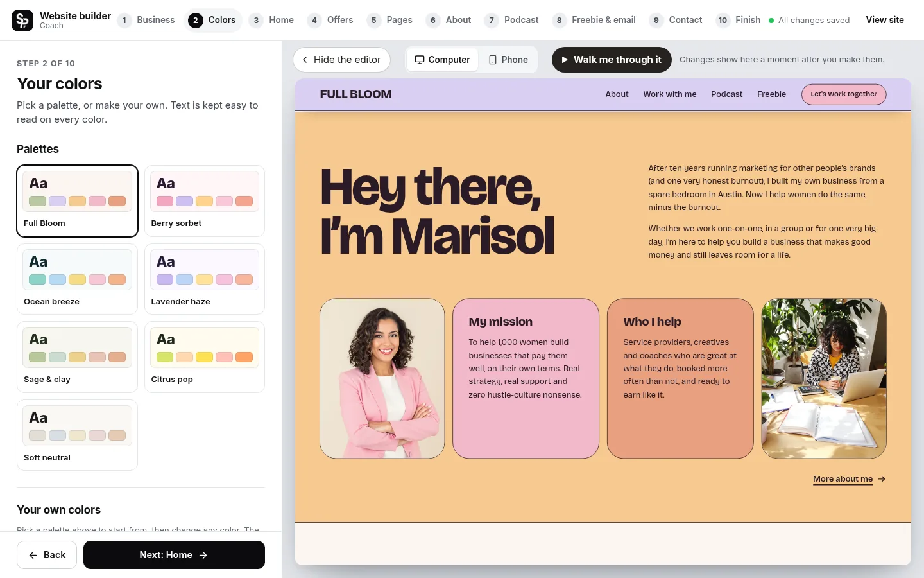Click the Your own colors heading
The image size is (924, 578).
coord(59,510)
